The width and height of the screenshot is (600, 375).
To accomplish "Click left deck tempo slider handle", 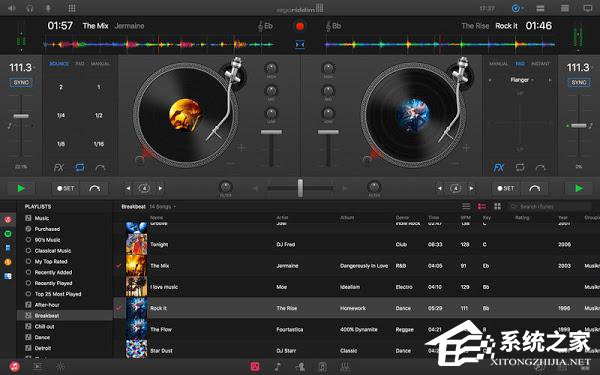I will 21,116.
